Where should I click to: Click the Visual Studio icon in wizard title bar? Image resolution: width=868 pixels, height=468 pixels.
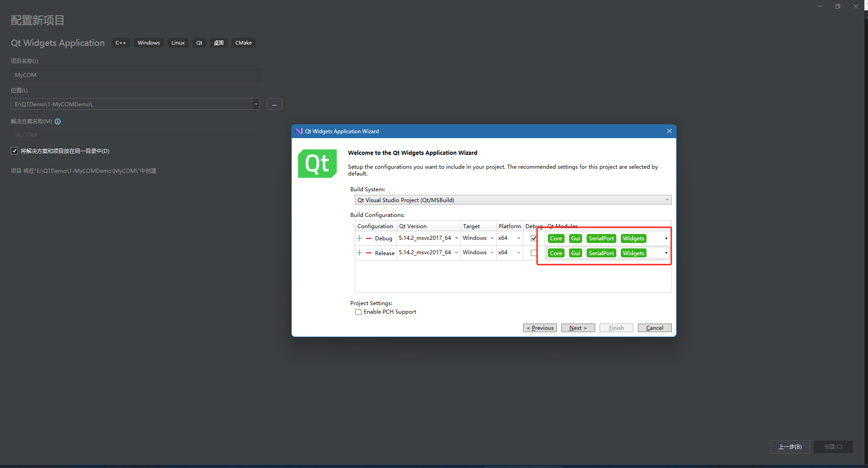click(299, 131)
